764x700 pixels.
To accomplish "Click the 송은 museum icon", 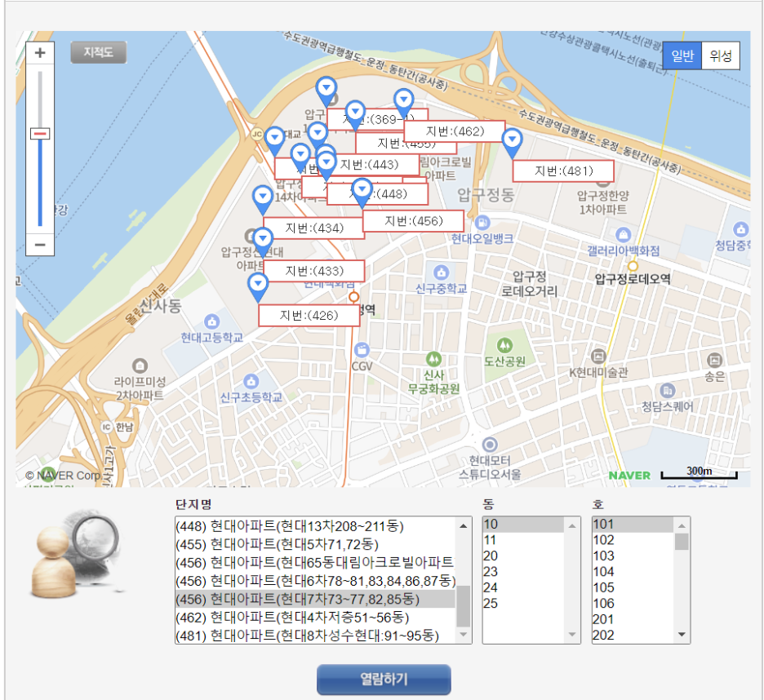I will pos(714,361).
